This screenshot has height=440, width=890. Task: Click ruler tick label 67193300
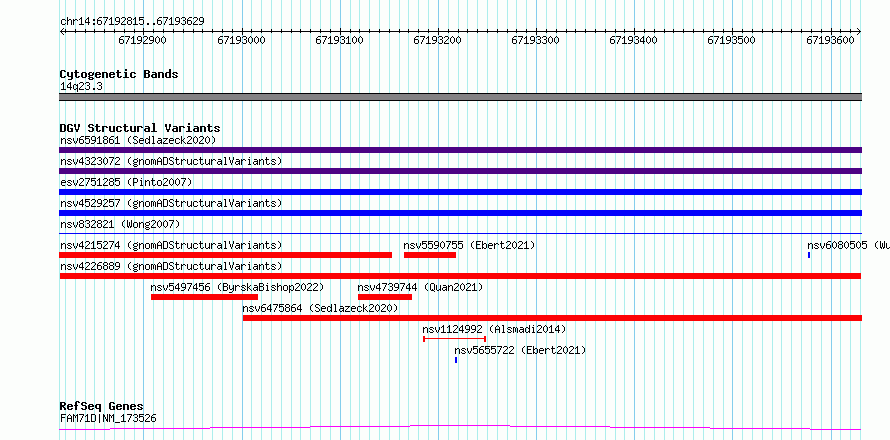coord(536,40)
